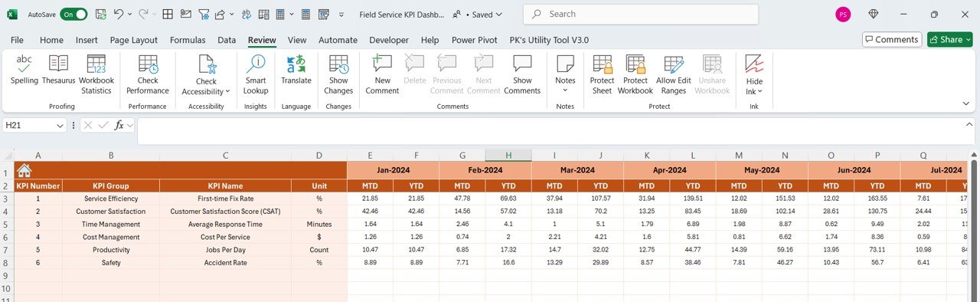The width and height of the screenshot is (980, 302).
Task: Expand the Check Accessibility dropdown
Action: point(206,74)
